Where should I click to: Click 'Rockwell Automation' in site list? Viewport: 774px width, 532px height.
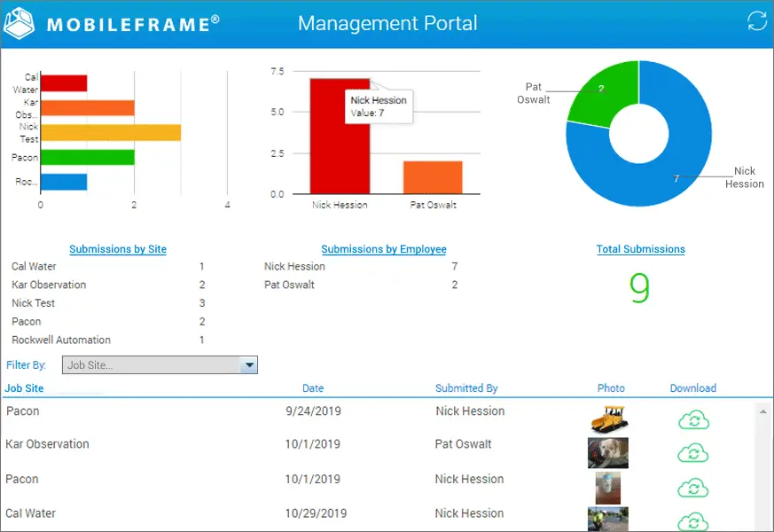[x=61, y=340]
